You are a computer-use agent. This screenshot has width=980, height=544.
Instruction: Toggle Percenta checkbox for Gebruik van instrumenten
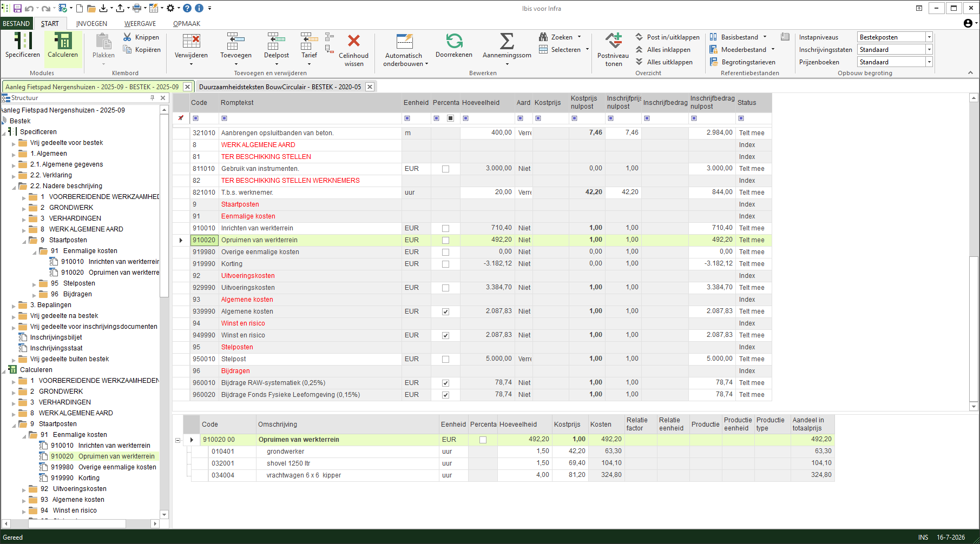(445, 169)
